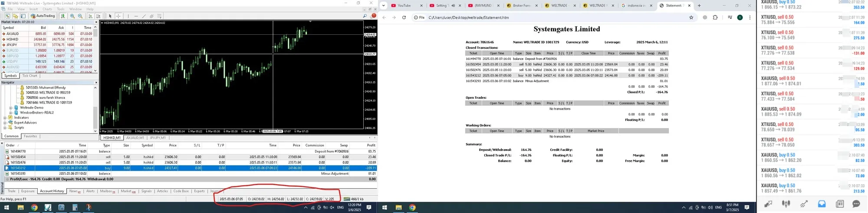This screenshot has width=868, height=213.
Task: Bookmark the Statement page with the star
Action: pyautogui.click(x=691, y=17)
